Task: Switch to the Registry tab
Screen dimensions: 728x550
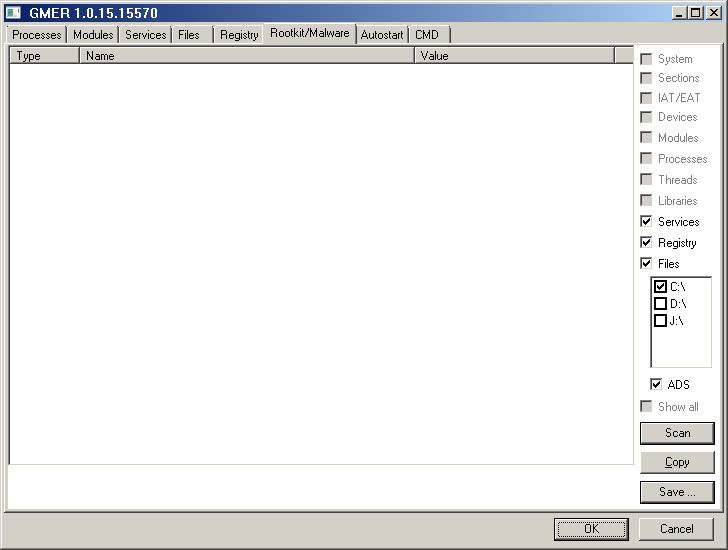Action: point(239,35)
